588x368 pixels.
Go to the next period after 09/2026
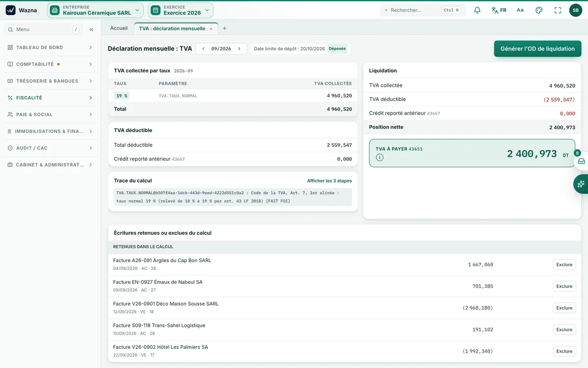[239, 49]
